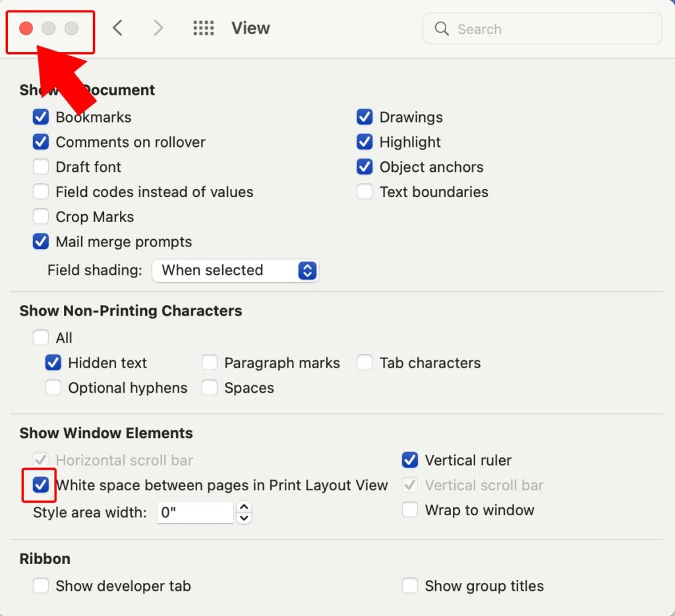This screenshot has height=616, width=675.
Task: Click inside the Style area width field
Action: pyautogui.click(x=194, y=511)
